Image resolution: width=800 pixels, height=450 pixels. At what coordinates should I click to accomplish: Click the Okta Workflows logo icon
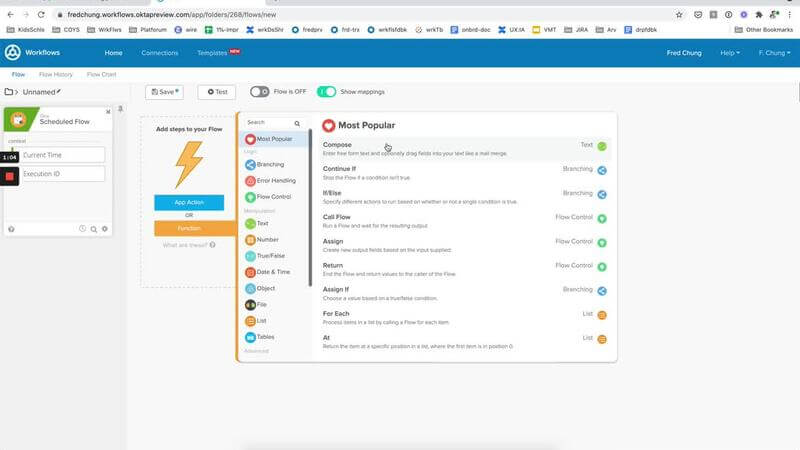click(x=13, y=52)
